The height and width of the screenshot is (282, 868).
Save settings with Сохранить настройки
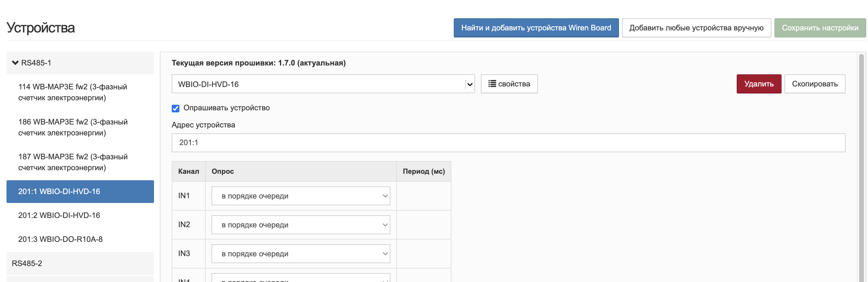pyautogui.click(x=820, y=28)
